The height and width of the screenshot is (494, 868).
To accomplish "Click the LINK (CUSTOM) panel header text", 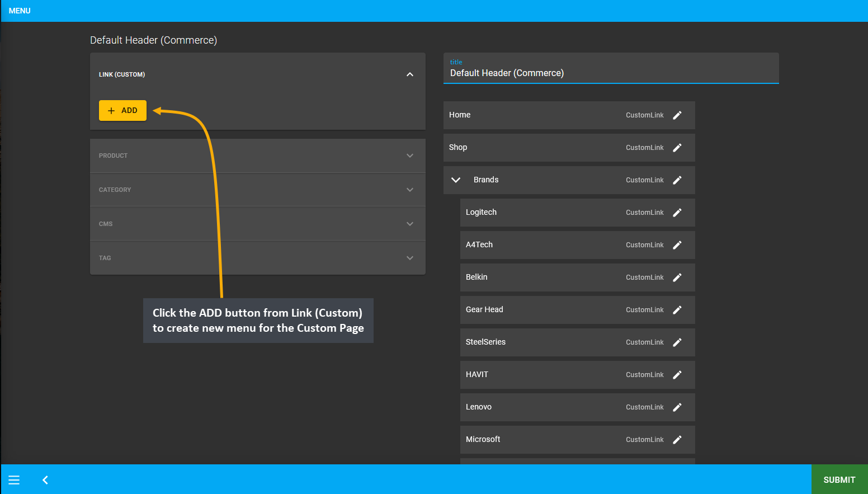I will [x=122, y=74].
